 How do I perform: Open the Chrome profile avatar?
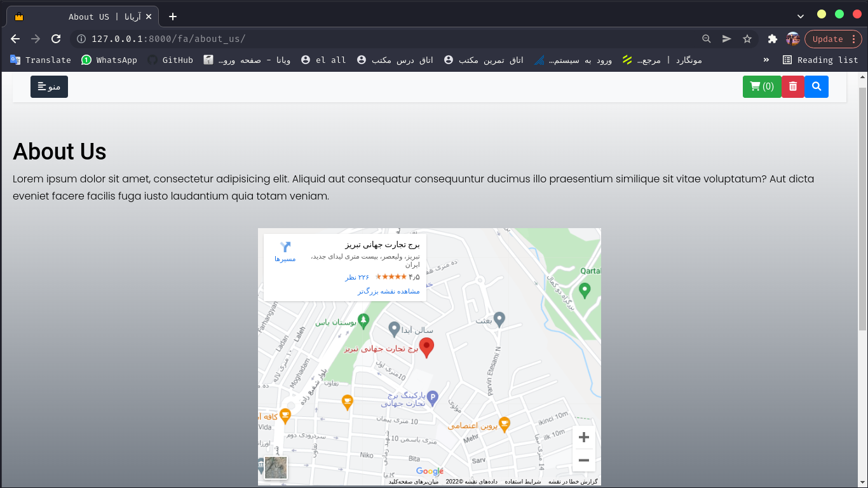[x=792, y=39]
